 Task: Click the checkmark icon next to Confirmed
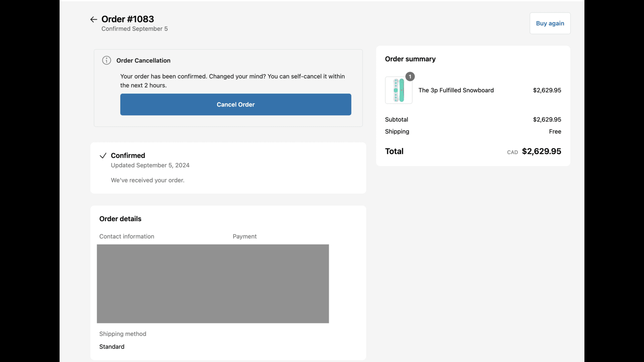[x=103, y=155]
